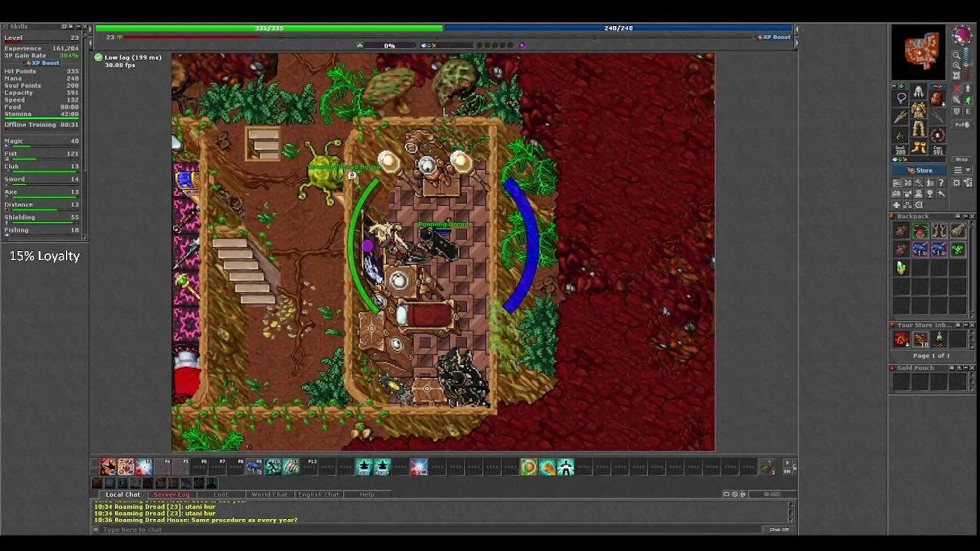Click the plus icon in widget grid

click(897, 205)
